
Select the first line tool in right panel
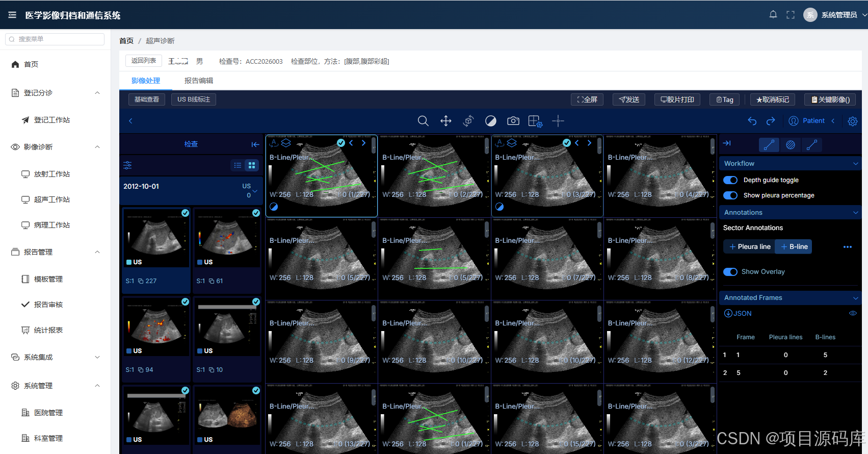coord(769,145)
